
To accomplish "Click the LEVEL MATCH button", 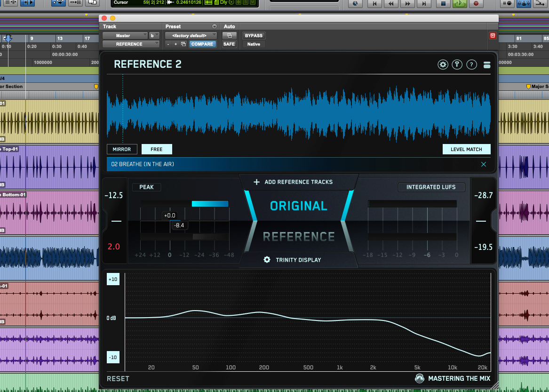I will (x=466, y=149).
